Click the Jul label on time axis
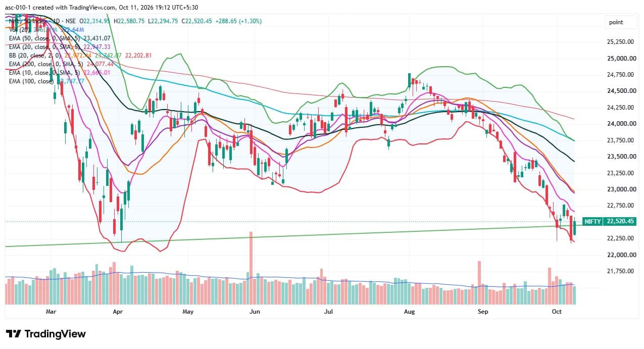 point(328,312)
